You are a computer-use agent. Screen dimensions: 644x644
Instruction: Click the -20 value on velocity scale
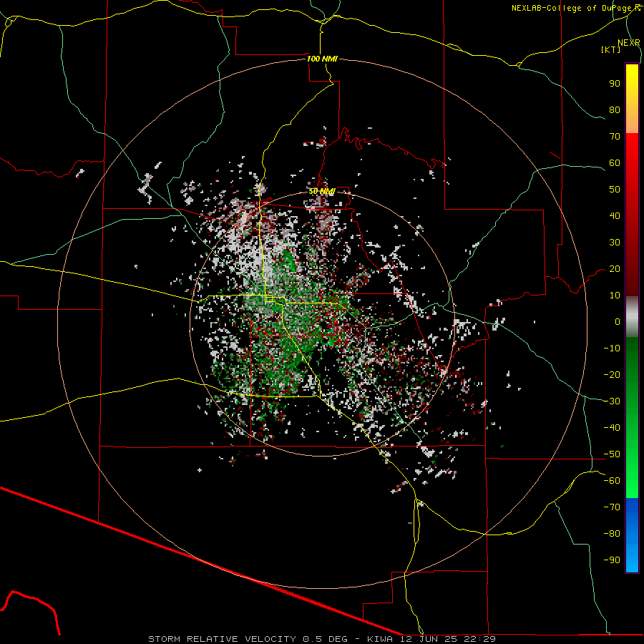tap(612, 375)
